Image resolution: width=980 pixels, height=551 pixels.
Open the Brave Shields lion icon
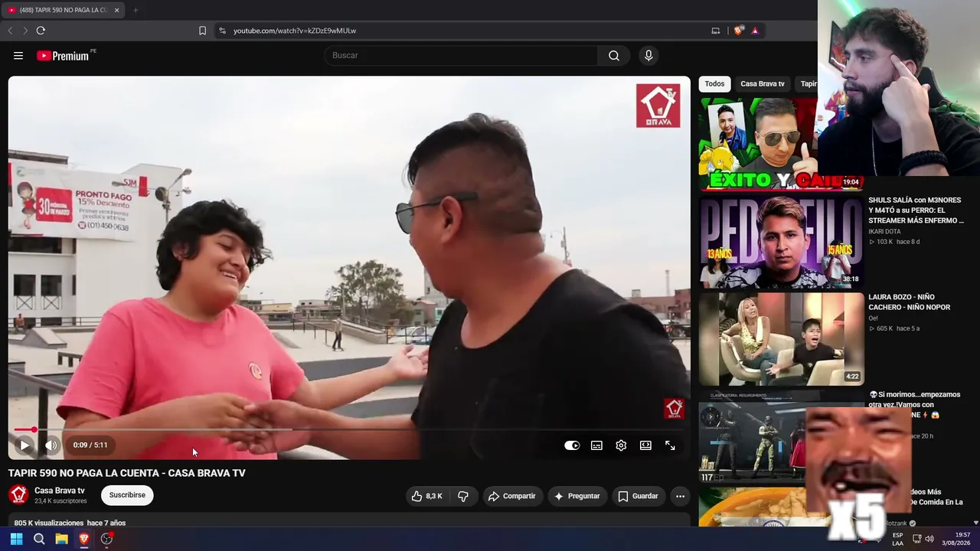[x=738, y=31]
